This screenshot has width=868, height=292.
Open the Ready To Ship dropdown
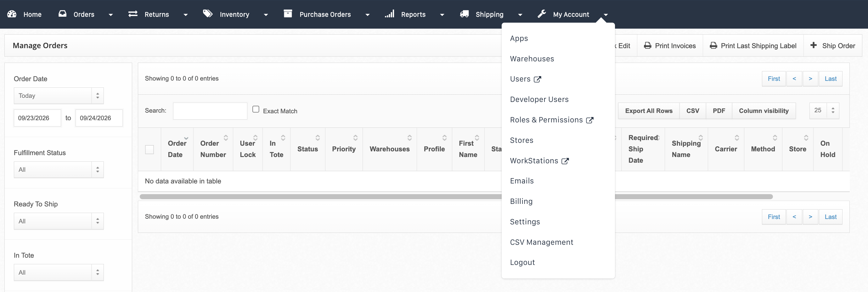(59, 221)
